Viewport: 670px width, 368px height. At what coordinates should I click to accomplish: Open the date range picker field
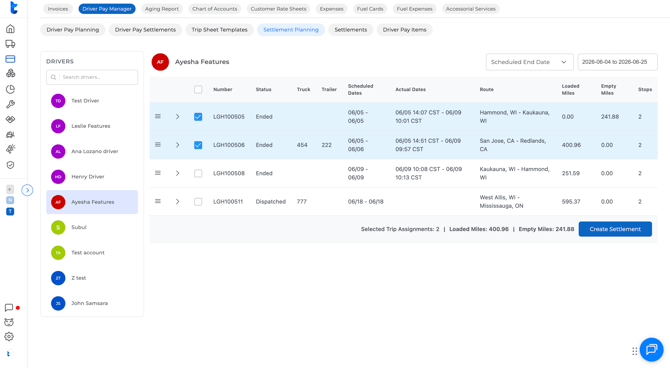click(617, 62)
